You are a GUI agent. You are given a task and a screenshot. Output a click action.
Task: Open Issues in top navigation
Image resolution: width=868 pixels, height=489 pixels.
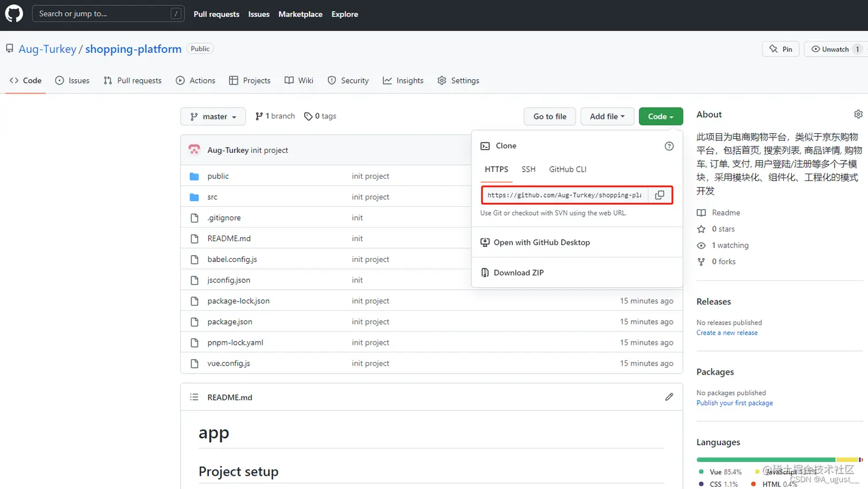(x=259, y=14)
